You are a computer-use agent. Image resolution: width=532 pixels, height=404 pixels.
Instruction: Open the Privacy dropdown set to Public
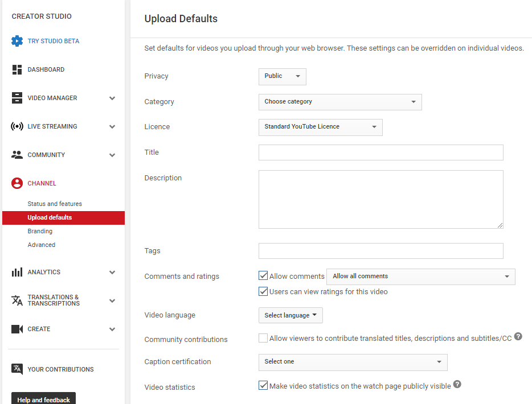[282, 76]
